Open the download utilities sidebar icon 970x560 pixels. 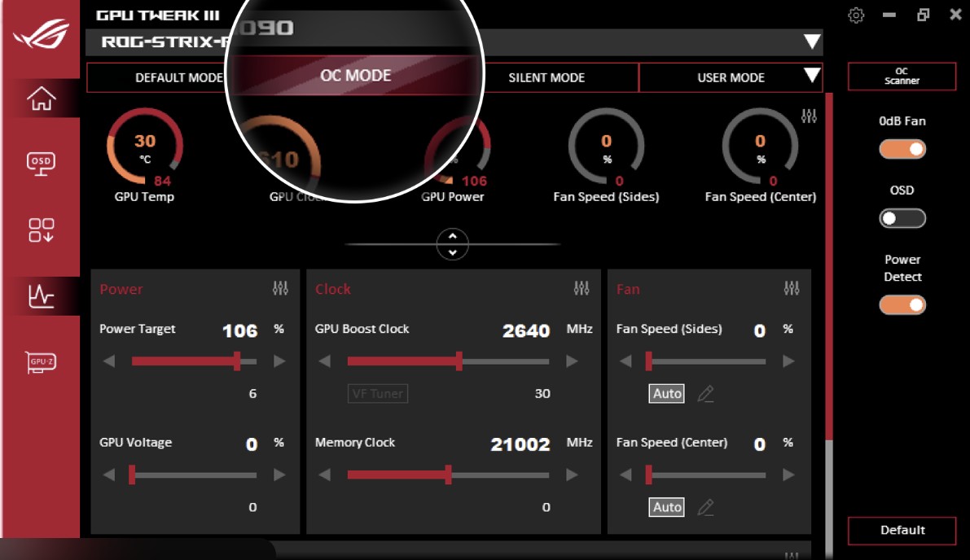[x=42, y=230]
